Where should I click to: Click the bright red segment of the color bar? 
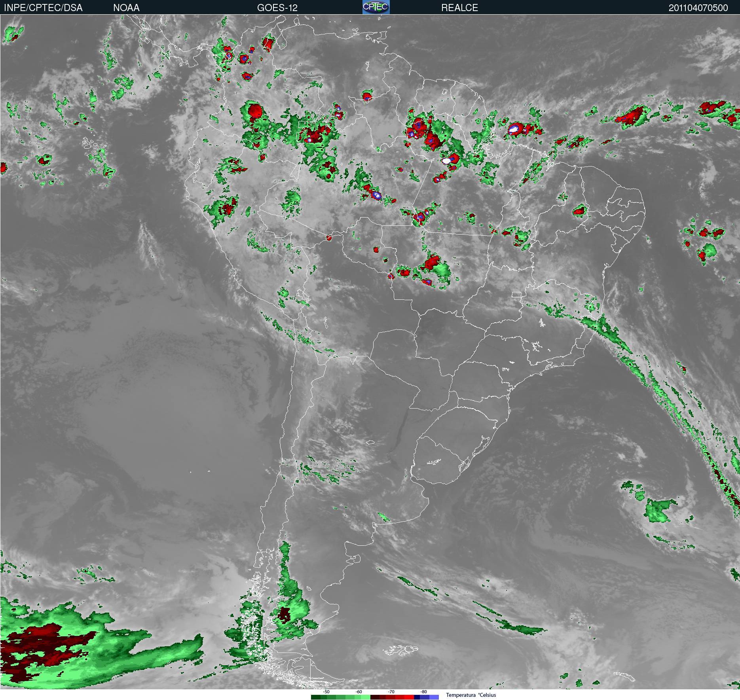(x=409, y=697)
